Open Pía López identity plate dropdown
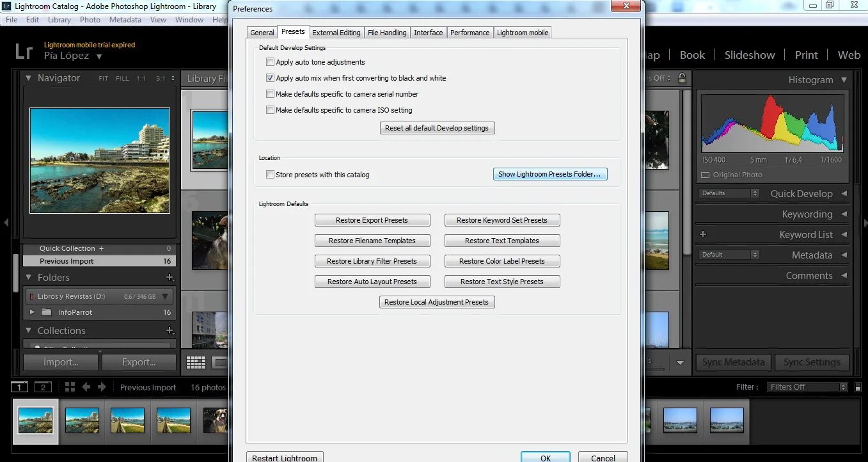 click(x=99, y=56)
